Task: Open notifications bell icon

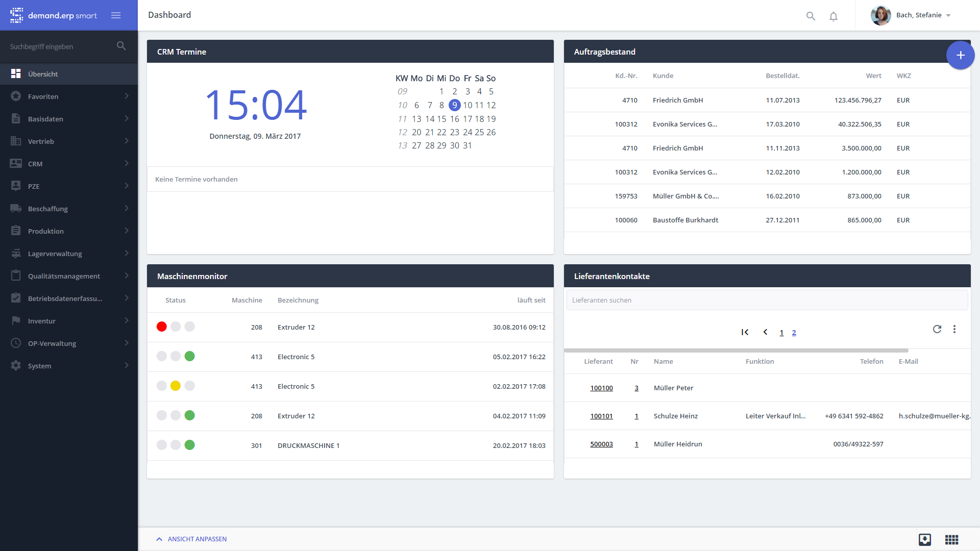Action: click(834, 16)
